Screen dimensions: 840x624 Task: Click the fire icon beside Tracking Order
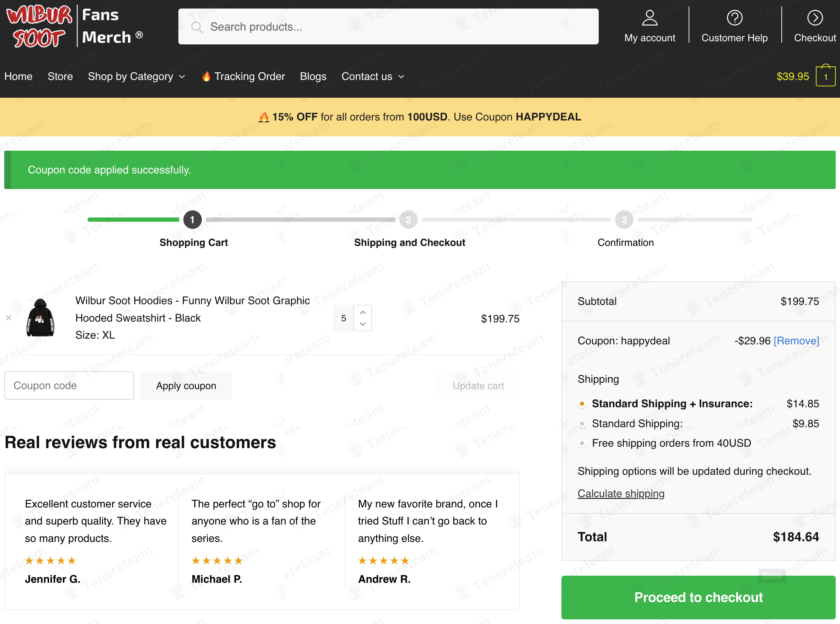pyautogui.click(x=206, y=76)
